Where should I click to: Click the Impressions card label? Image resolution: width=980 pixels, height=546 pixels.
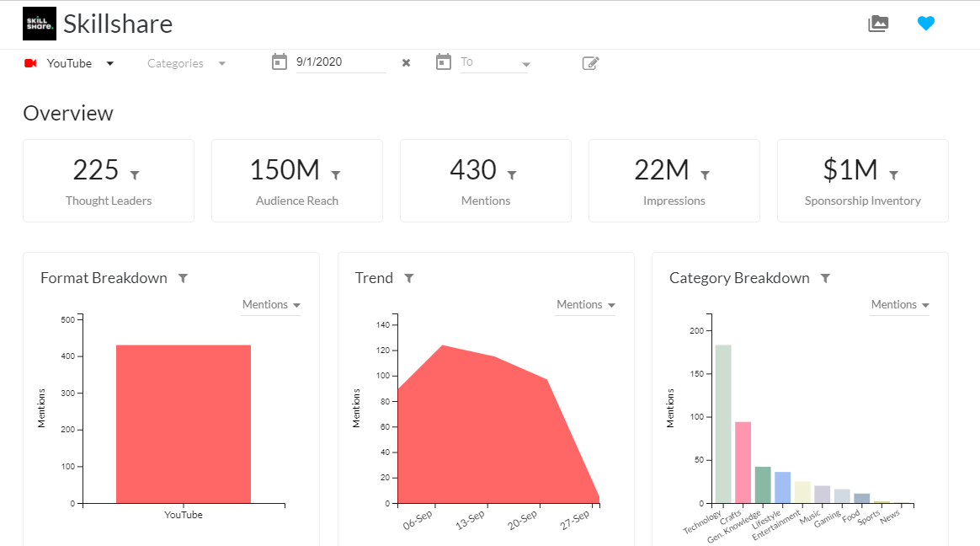(x=674, y=201)
